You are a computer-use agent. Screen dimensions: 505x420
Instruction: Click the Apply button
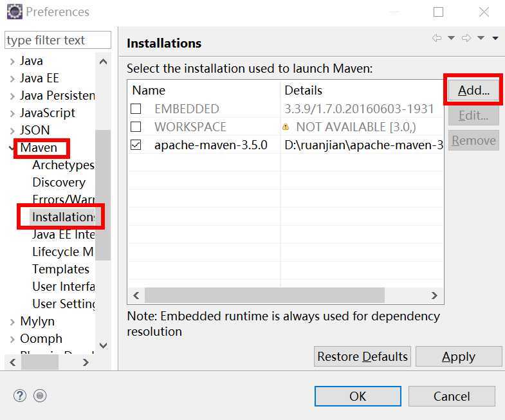(459, 356)
